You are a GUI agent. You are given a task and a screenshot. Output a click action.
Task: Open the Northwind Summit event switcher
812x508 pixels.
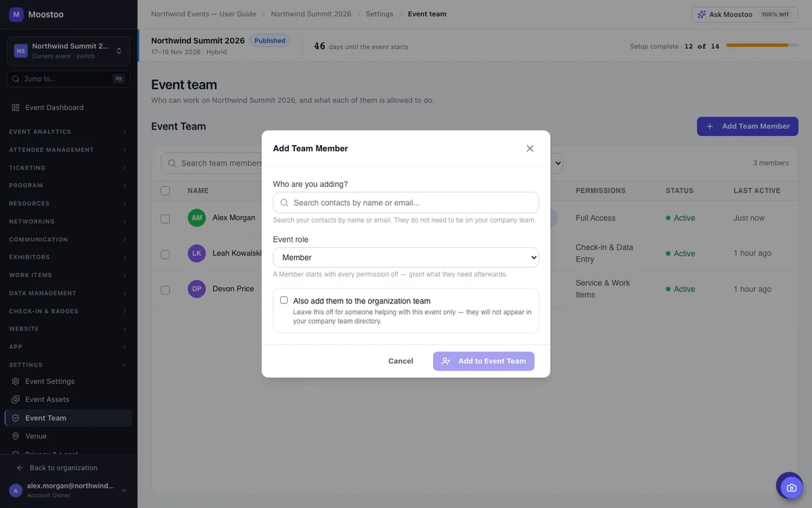(68, 51)
